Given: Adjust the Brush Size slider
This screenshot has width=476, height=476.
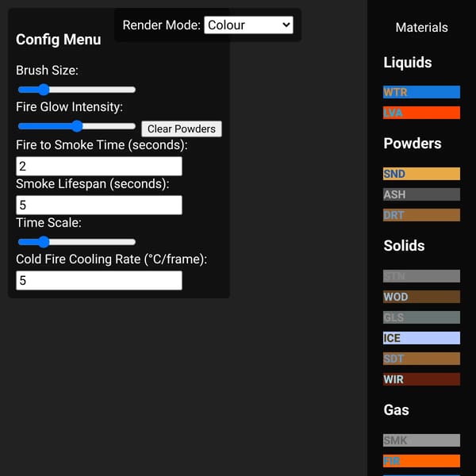Looking at the screenshot, I should (x=76, y=90).
